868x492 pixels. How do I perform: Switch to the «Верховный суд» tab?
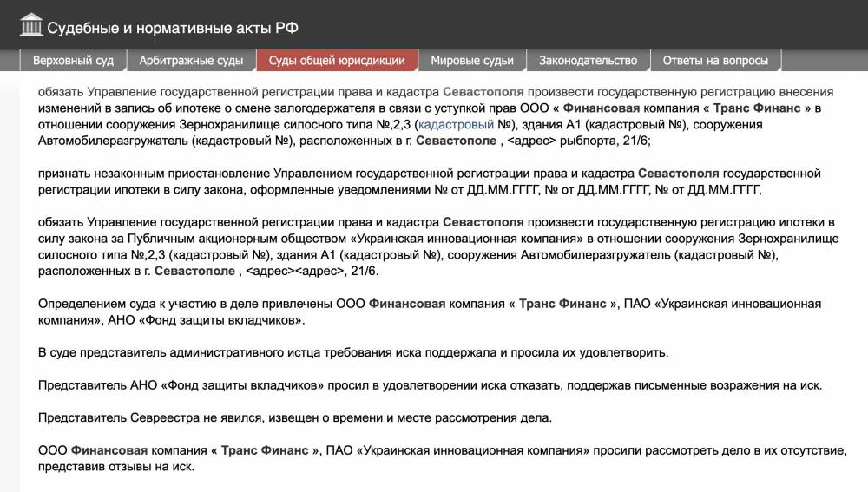pyautogui.click(x=73, y=61)
